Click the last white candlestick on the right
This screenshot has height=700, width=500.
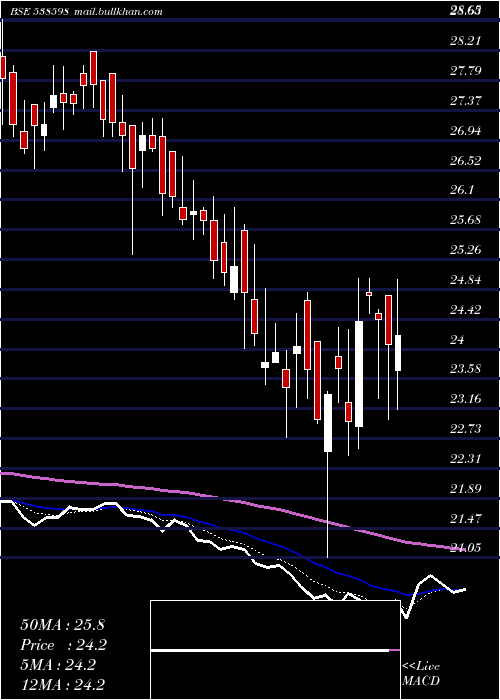pyautogui.click(x=398, y=353)
